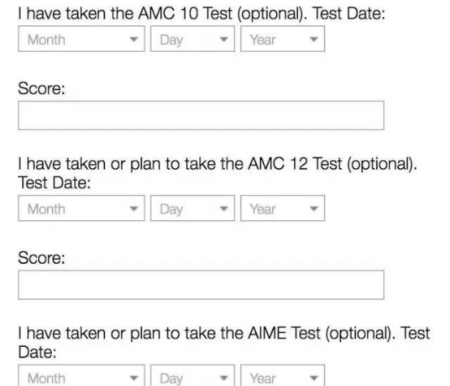Screen dimensions: 450x386
Task: Open the AMC 12 test Year dropdown
Action: [282, 208]
